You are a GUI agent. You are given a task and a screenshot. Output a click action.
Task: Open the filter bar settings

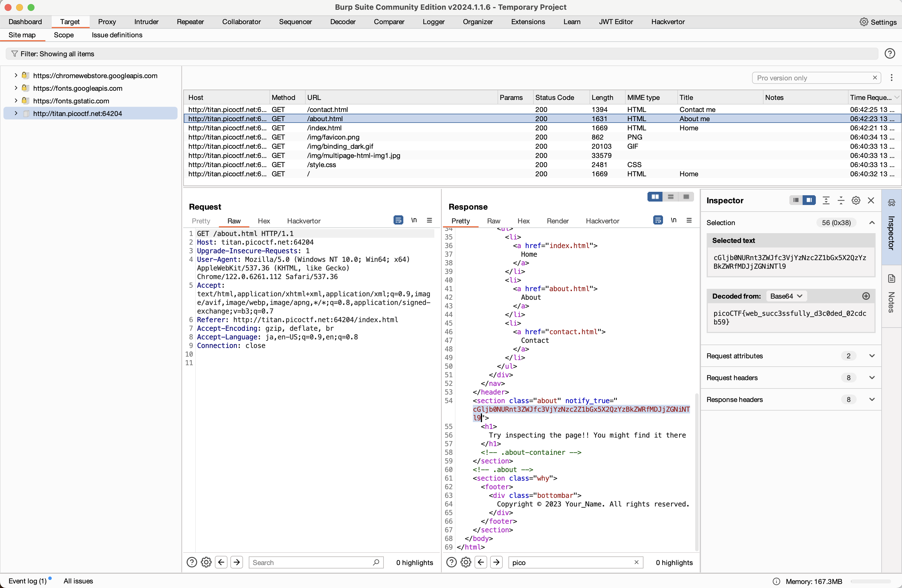[57, 54]
